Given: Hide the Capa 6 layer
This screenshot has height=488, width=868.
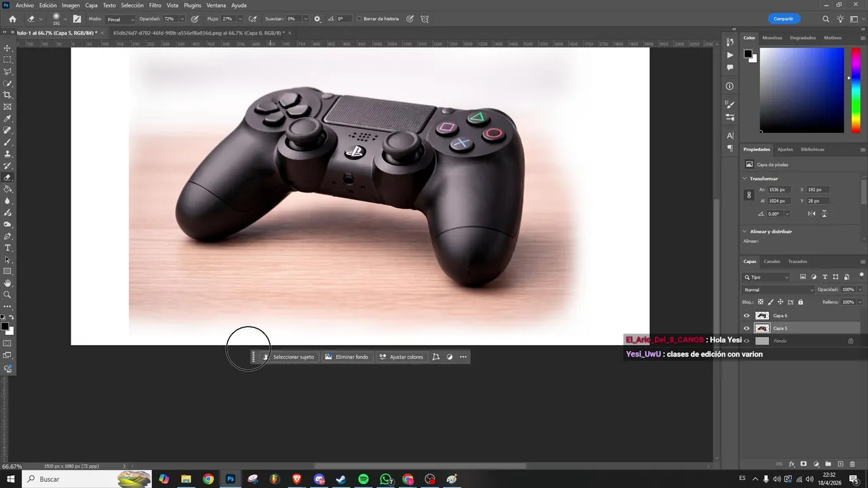Looking at the screenshot, I should [x=747, y=316].
